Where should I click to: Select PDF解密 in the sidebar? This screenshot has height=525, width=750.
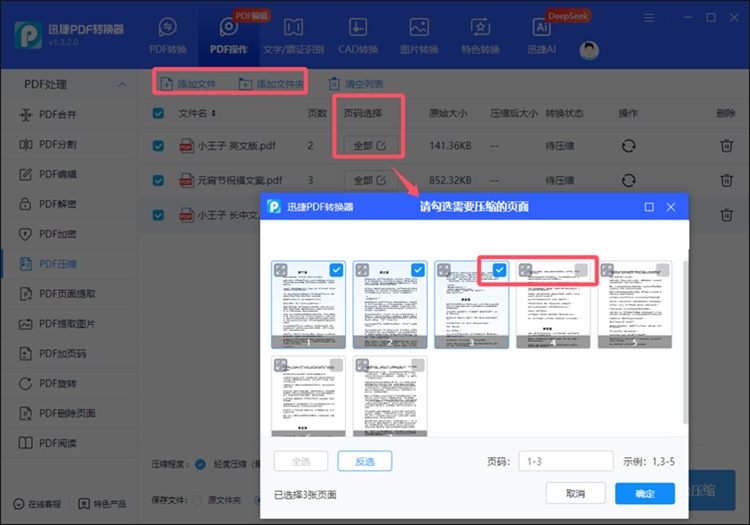pyautogui.click(x=69, y=204)
